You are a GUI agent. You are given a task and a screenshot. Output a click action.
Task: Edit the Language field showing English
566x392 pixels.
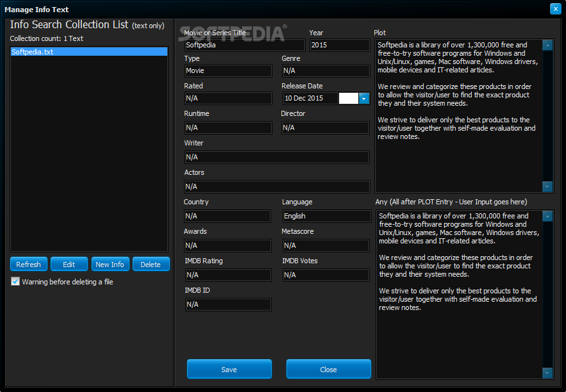[327, 216]
